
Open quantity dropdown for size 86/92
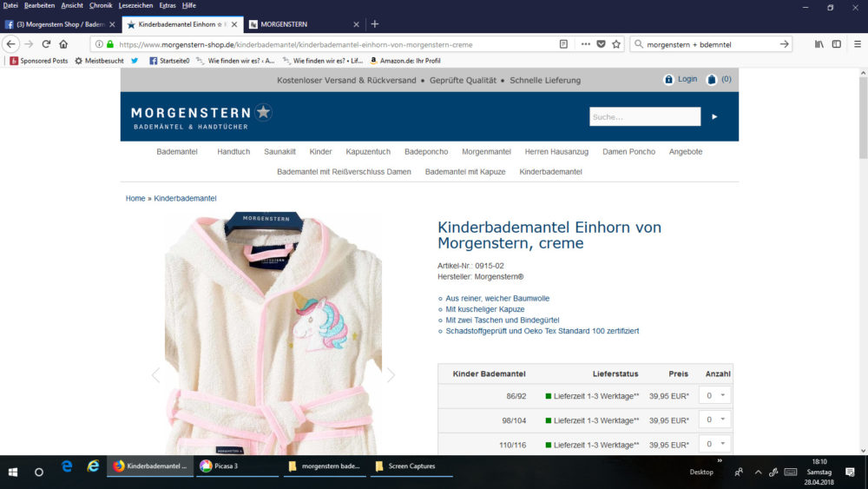715,395
